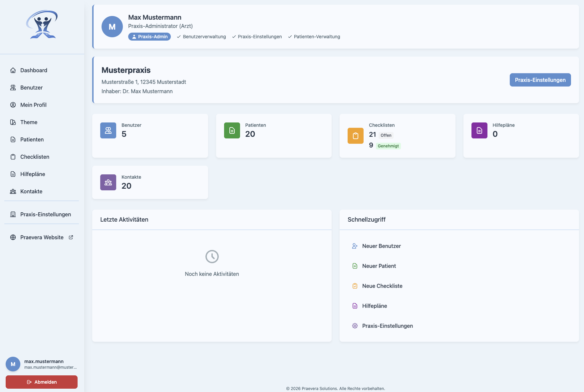The height and width of the screenshot is (392, 584).
Task: Open the external link icon beside Praevera Website
Action: tap(71, 237)
